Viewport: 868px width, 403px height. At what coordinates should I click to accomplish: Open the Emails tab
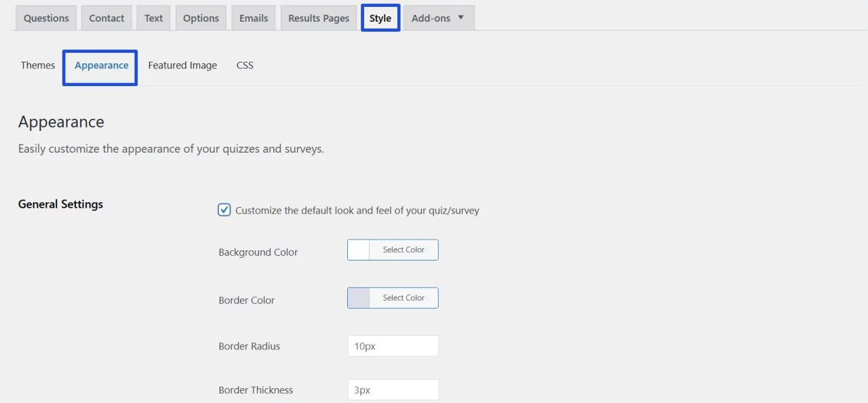pyautogui.click(x=254, y=18)
